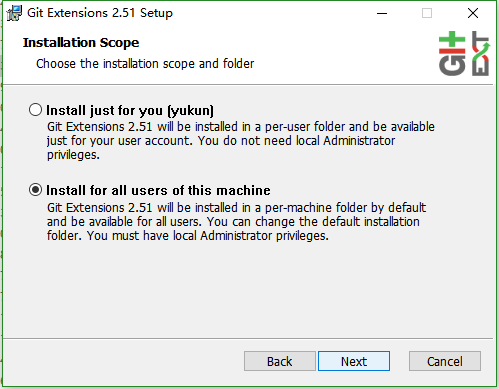The height and width of the screenshot is (389, 499).
Task: Minimize the Git Extensions Setup window
Action: 382,13
